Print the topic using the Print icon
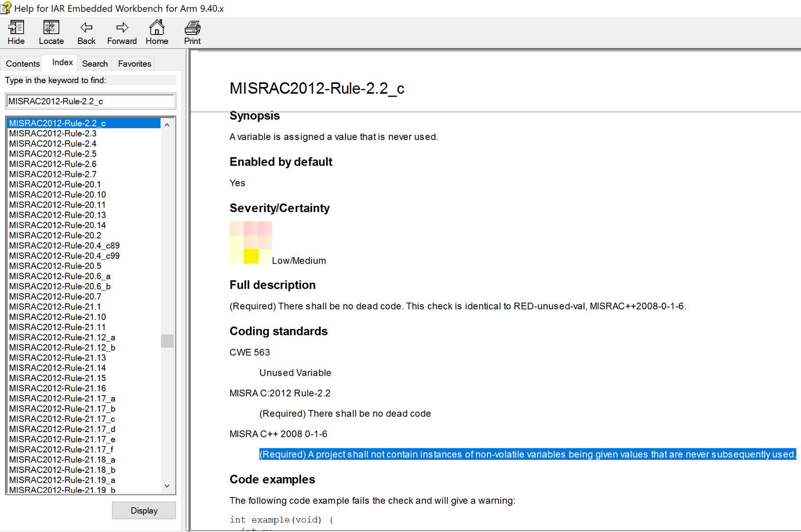 (x=192, y=31)
